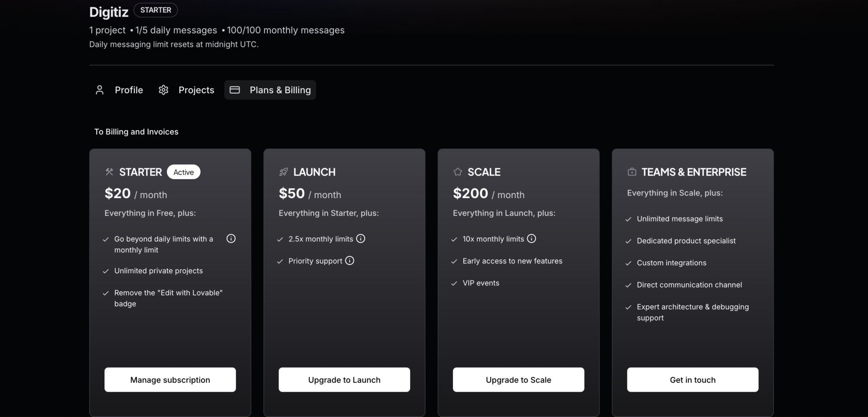Image resolution: width=868 pixels, height=417 pixels.
Task: Click the STARTER badge next to Digitiz
Action: [x=156, y=10]
